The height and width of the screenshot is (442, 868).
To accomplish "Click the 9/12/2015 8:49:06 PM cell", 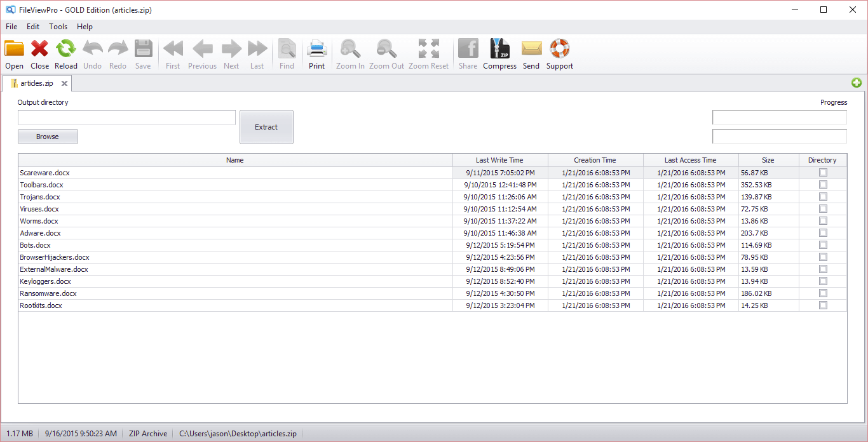I will [500, 269].
